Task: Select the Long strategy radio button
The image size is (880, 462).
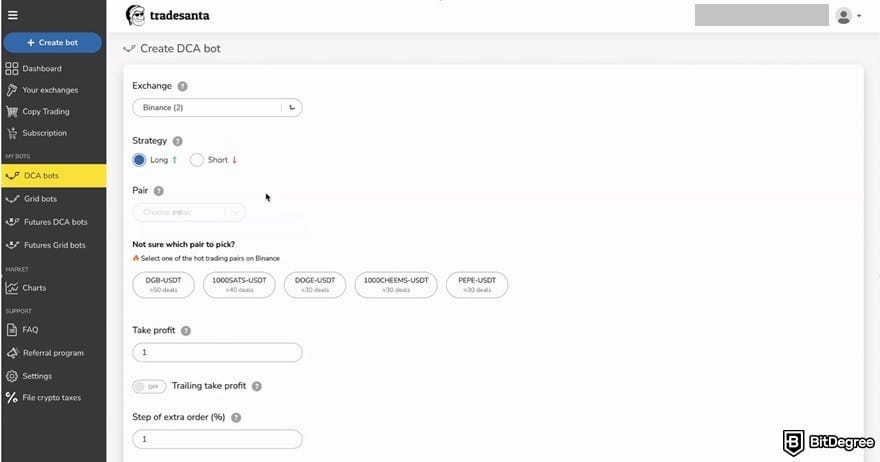Action: (139, 160)
